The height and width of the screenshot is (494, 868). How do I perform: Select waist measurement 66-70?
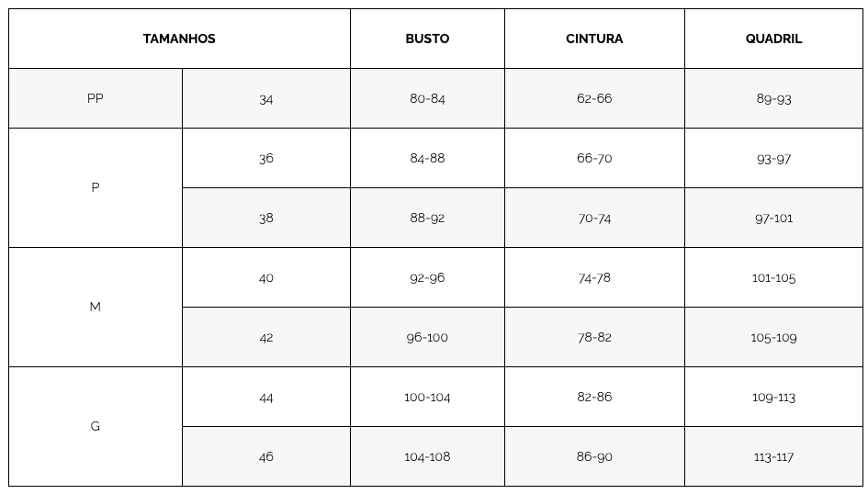tap(594, 158)
